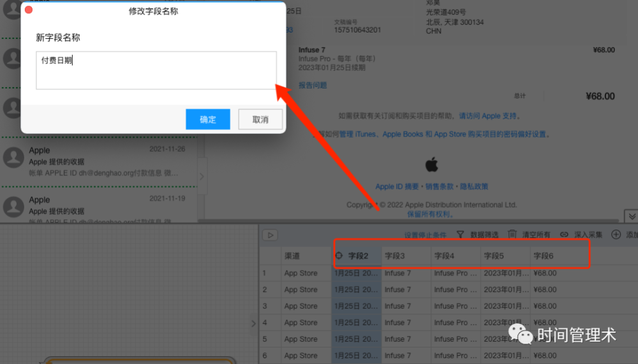Select row 5 Infuse Pro cell
Image resolution: width=638 pixels, height=364 pixels.
click(456, 339)
